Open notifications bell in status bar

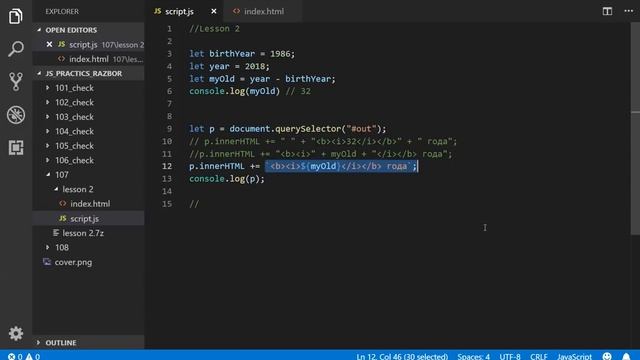click(x=626, y=356)
